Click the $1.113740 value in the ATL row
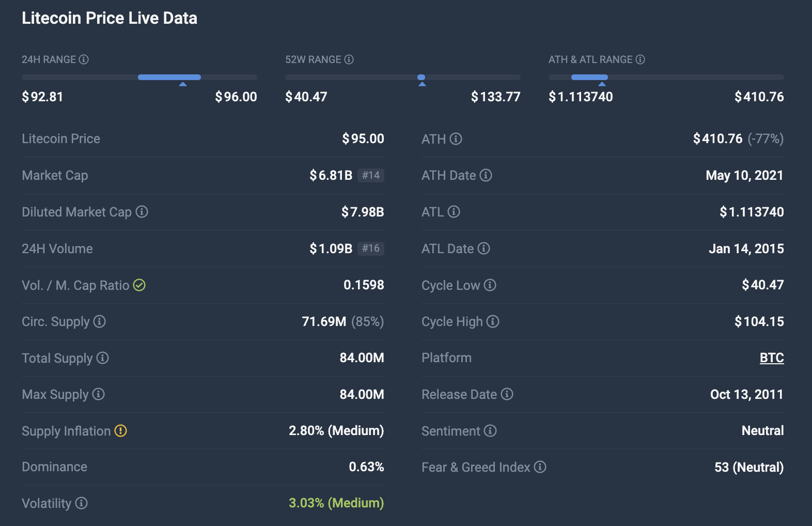Image resolution: width=812 pixels, height=526 pixels. coord(752,212)
